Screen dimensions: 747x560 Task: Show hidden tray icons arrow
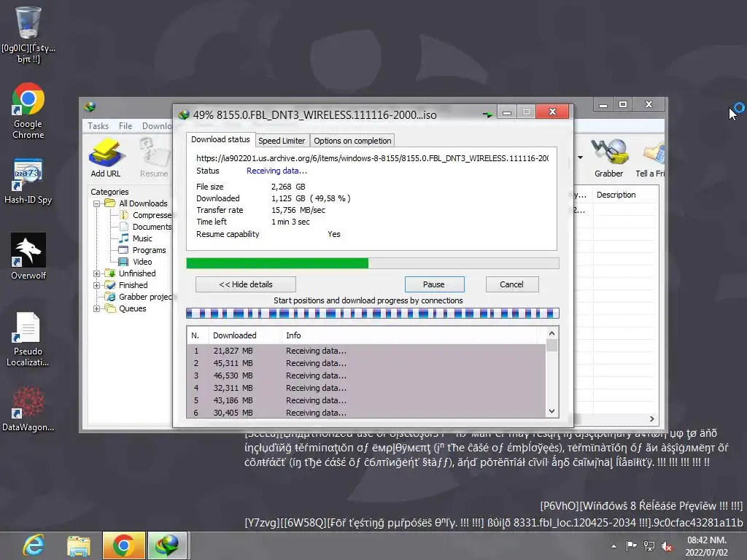pos(614,546)
